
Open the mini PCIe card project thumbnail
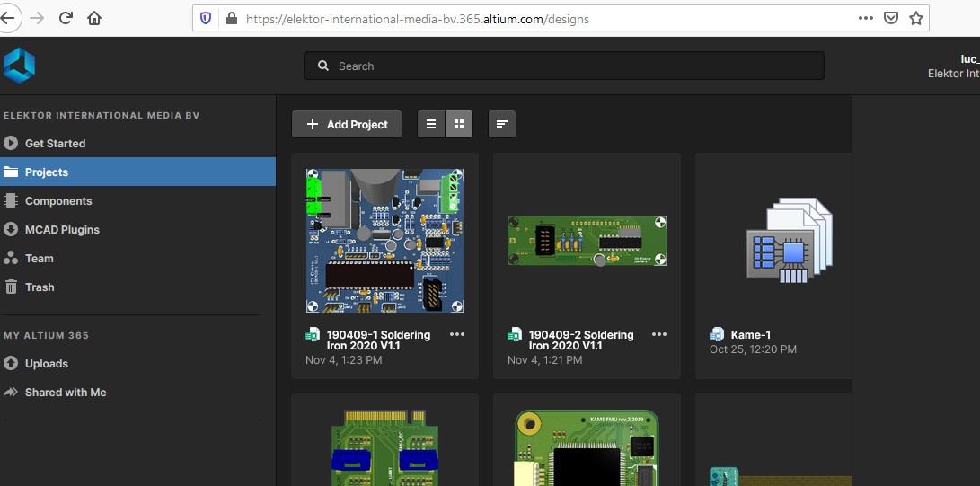pyautogui.click(x=385, y=447)
